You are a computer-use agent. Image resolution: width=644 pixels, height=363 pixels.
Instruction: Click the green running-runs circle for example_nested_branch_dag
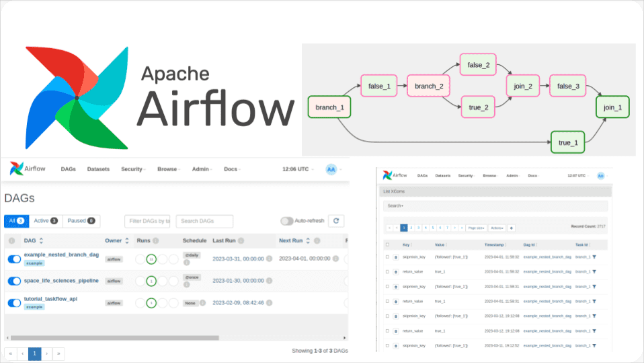coord(151,259)
